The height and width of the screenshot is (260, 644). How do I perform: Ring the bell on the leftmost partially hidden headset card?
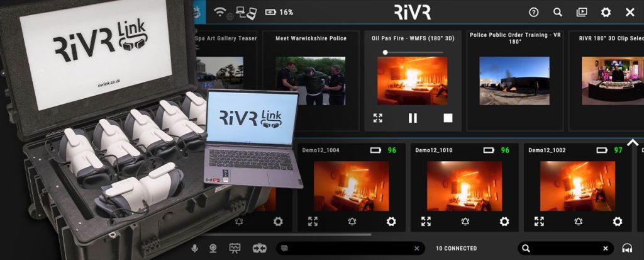click(x=239, y=222)
